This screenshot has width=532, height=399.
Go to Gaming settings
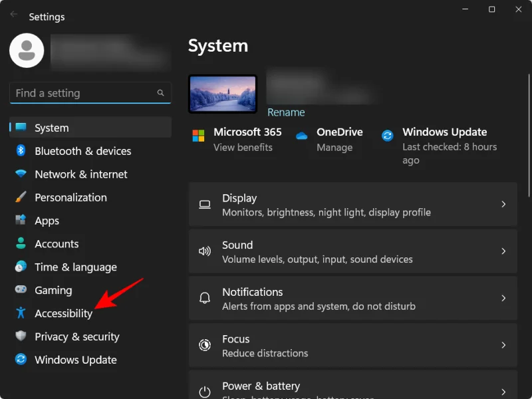pyautogui.click(x=90, y=290)
